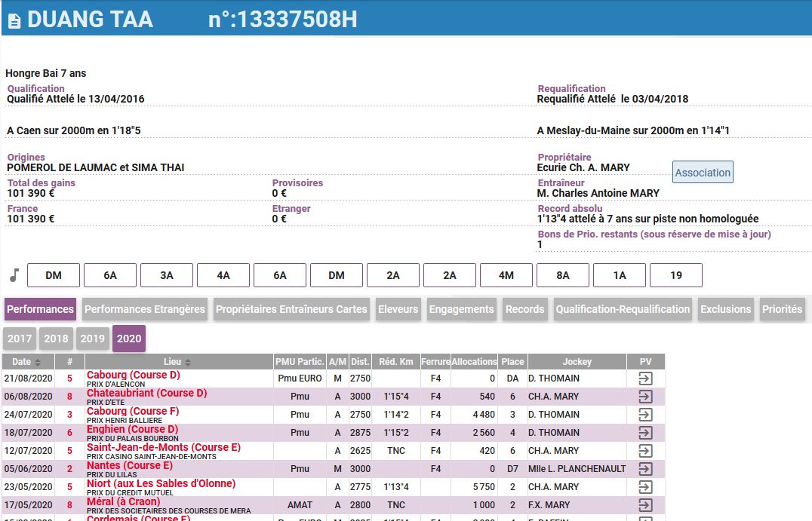The image size is (812, 521).
Task: Open PV icon for 06/08/2020 Chateaubriant race
Action: pyautogui.click(x=644, y=397)
